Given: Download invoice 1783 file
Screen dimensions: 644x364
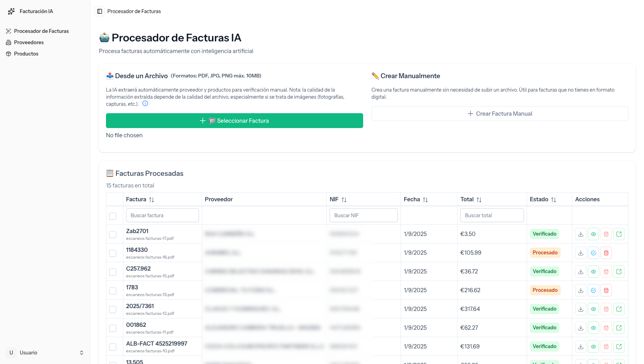Looking at the screenshot, I should tap(581, 290).
